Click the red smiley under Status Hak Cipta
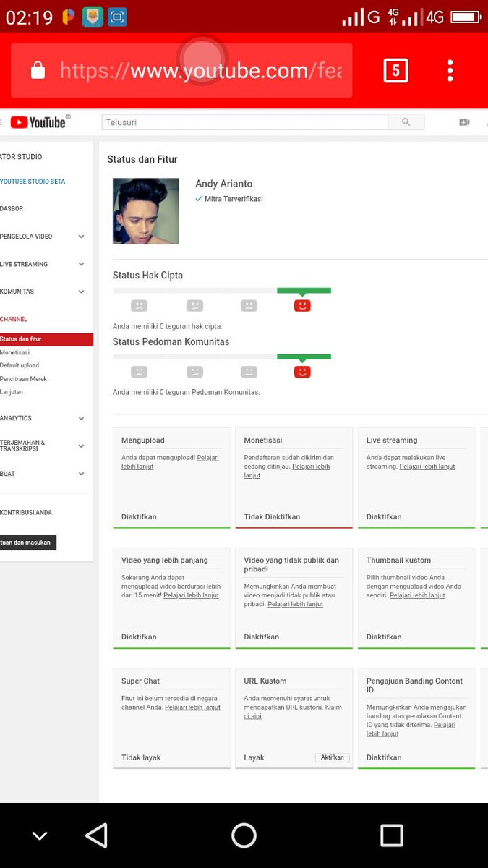 302,306
